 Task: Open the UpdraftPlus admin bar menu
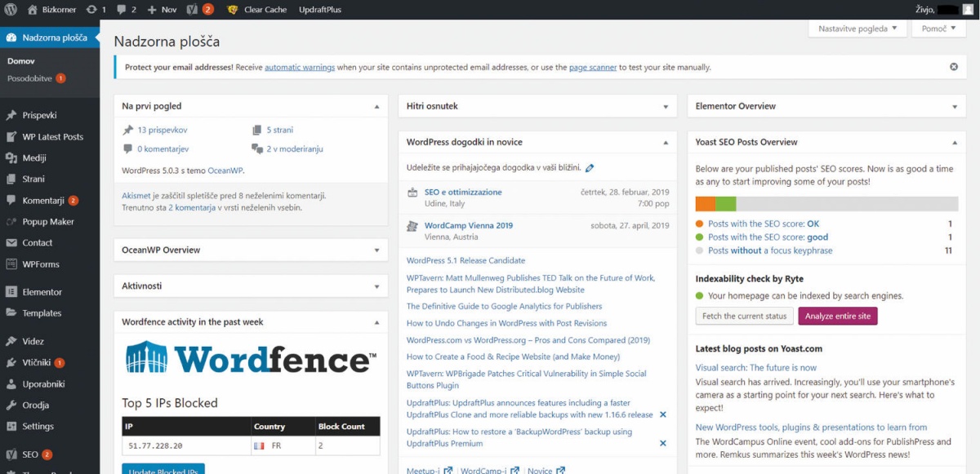pyautogui.click(x=320, y=10)
